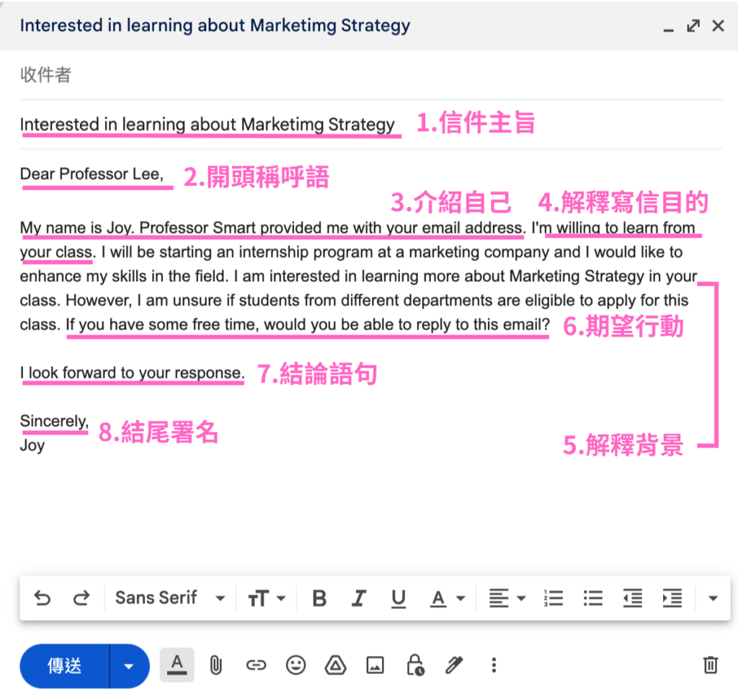The width and height of the screenshot is (738, 700).
Task: Insert a photo into the message
Action: (375, 665)
